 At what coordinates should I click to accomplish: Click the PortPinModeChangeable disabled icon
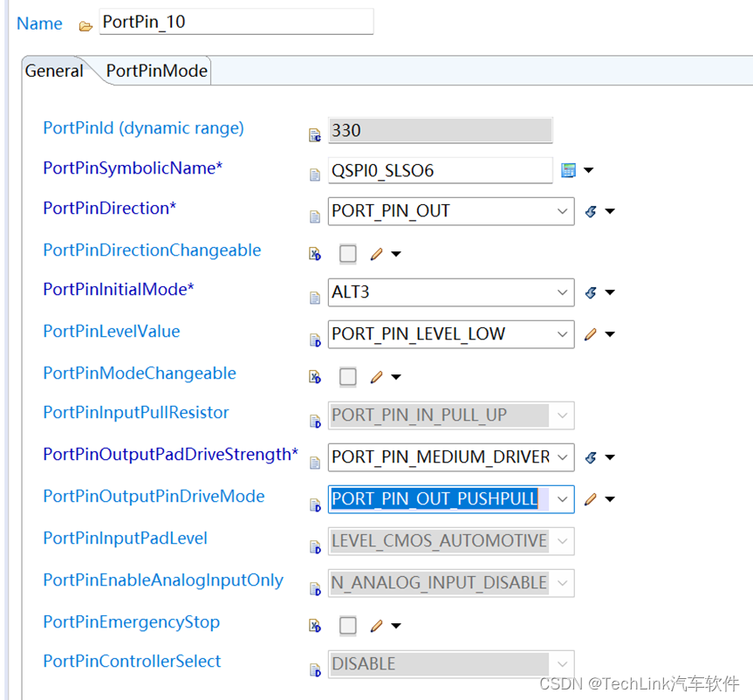(315, 377)
